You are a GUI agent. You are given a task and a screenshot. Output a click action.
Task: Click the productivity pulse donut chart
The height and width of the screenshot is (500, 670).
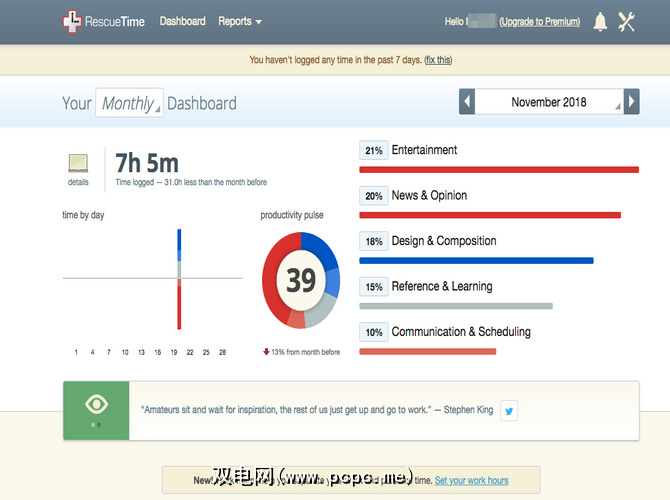(301, 280)
